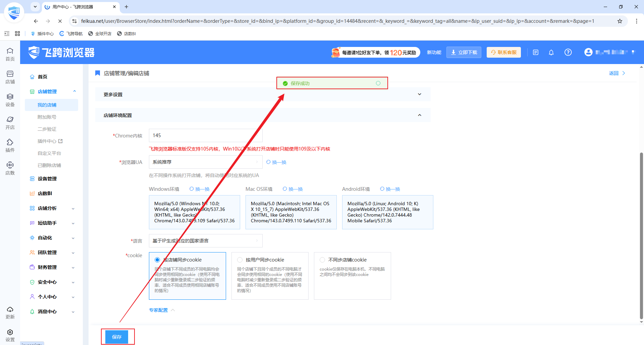This screenshot has width=644, height=345.
Task: Open the 语言 dropdown
Action: [206, 241]
